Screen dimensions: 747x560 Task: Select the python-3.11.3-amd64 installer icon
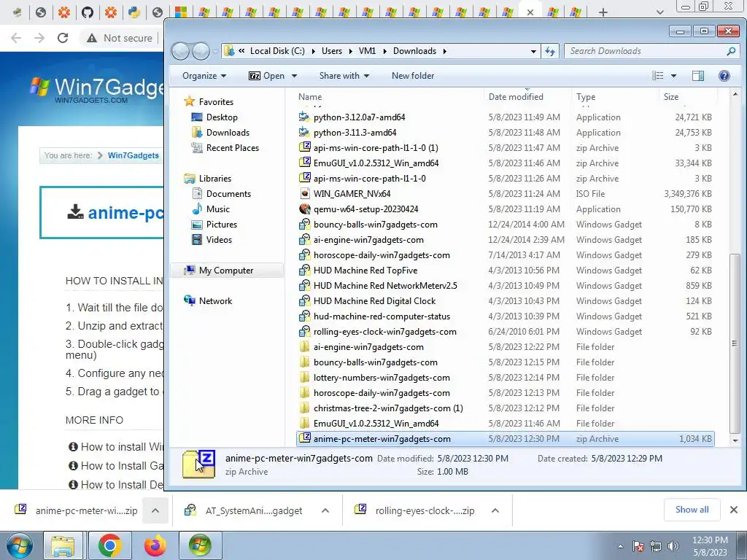(304, 133)
